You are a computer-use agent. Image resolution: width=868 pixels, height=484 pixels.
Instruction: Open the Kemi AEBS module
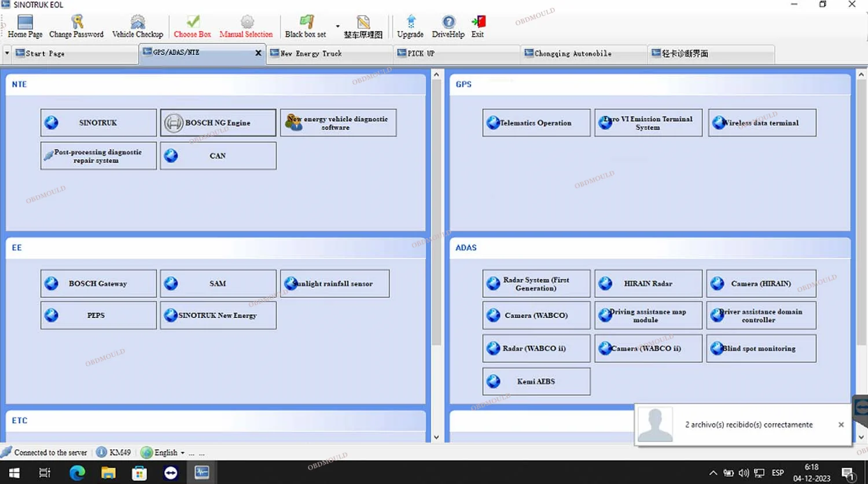click(x=536, y=381)
